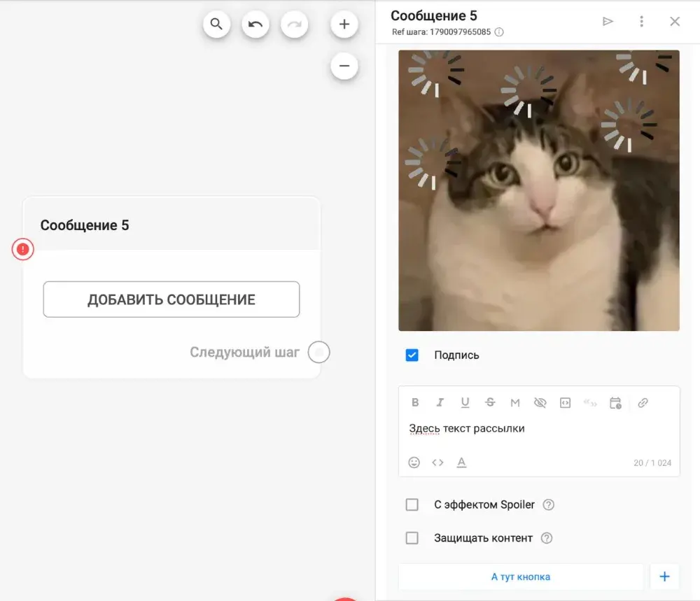Viewport: 700px width, 601px height.
Task: Open the three-dot more options menu
Action: tap(641, 22)
